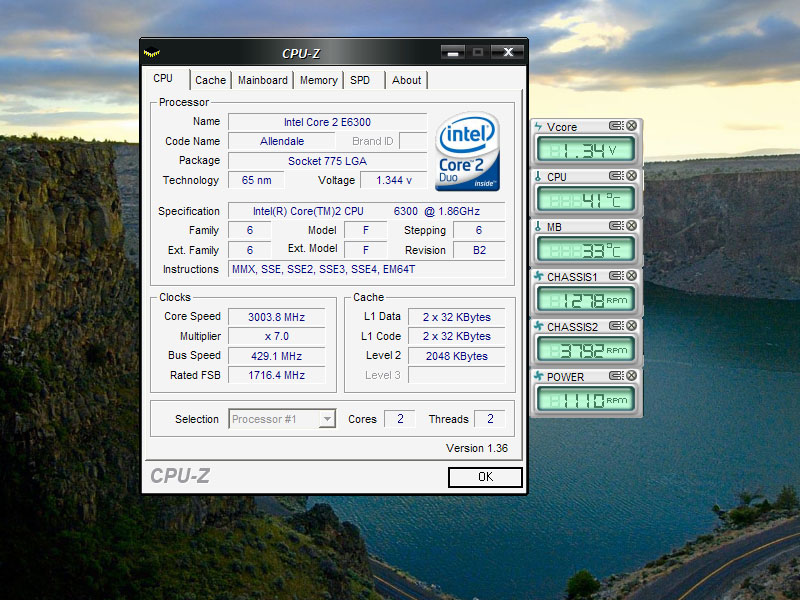The image size is (800, 600).
Task: Click the Intel Core 2 Duo logo
Action: point(467,152)
